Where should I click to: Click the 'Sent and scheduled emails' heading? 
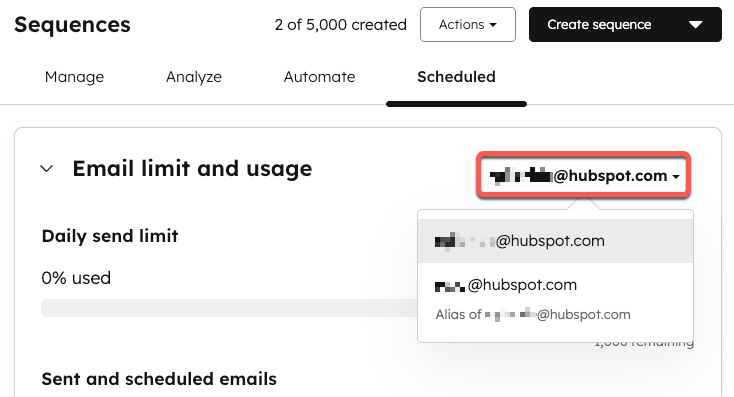coord(159,379)
